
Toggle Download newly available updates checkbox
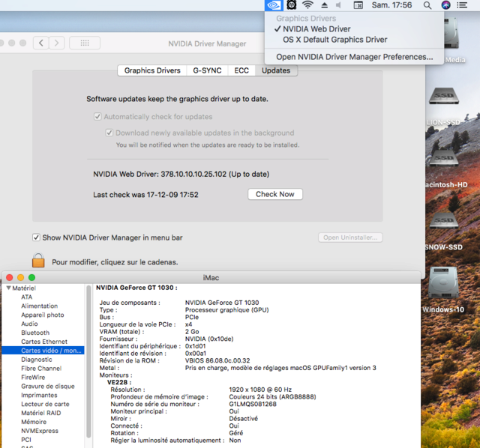point(109,133)
